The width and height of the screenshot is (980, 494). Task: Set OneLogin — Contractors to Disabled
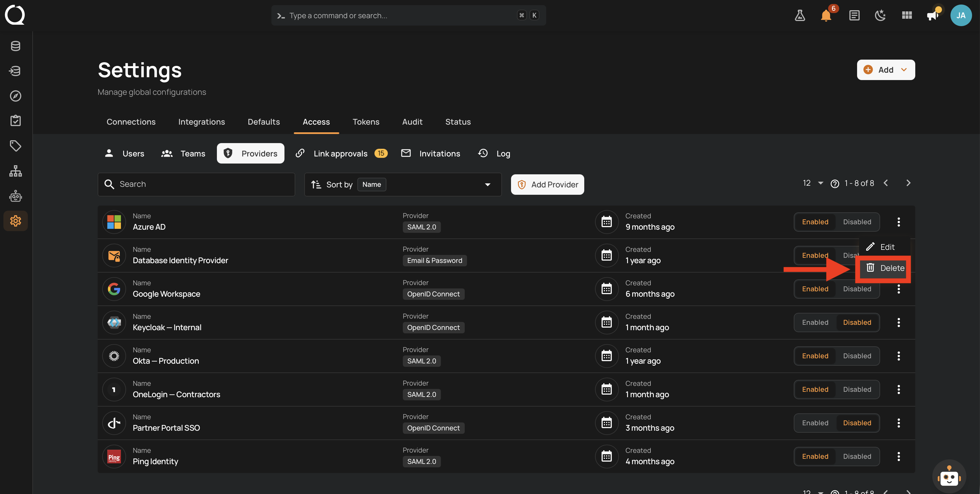(857, 389)
